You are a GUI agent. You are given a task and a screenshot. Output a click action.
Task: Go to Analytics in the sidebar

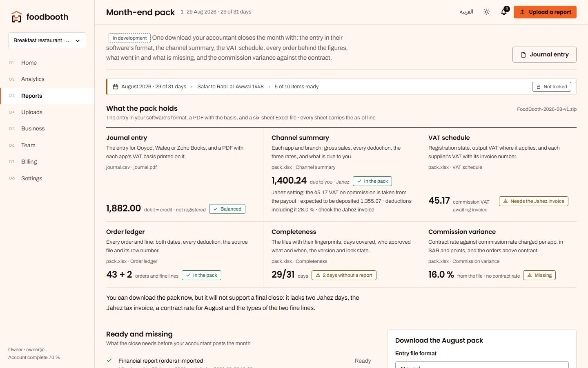click(33, 79)
